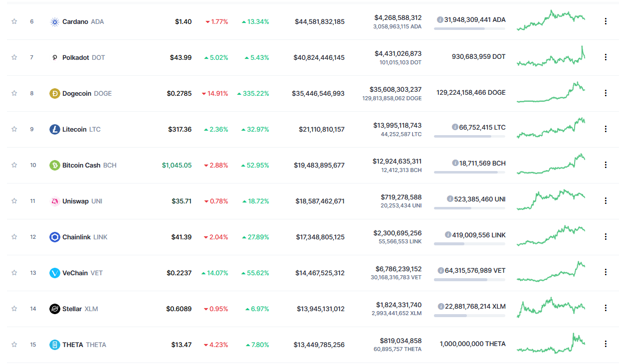Select the VeChain logo icon
The width and height of the screenshot is (620, 364).
[55, 273]
